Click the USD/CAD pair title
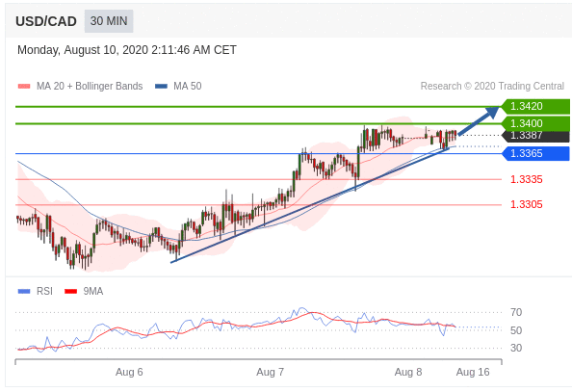Screen dimensions: 572x392 coord(46,21)
